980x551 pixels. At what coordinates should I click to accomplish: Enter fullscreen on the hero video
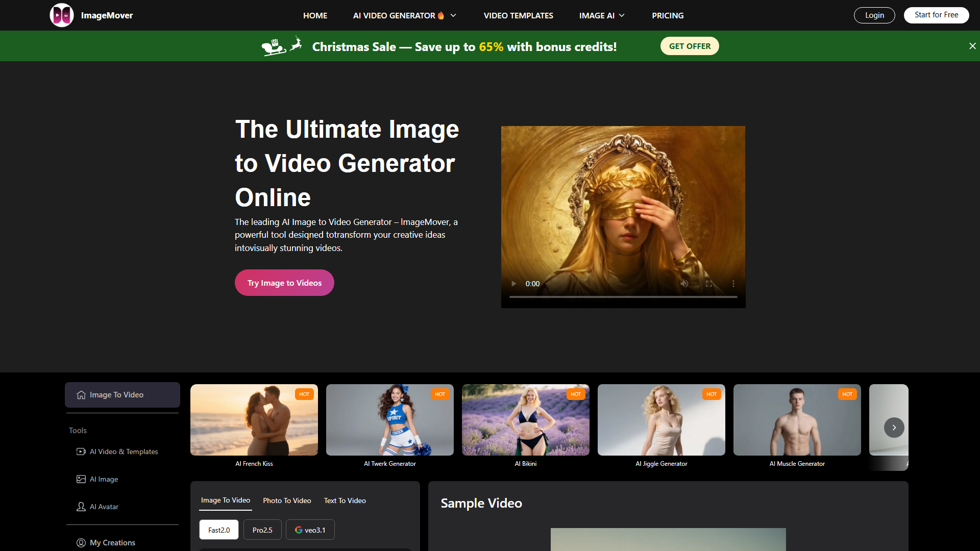point(709,284)
